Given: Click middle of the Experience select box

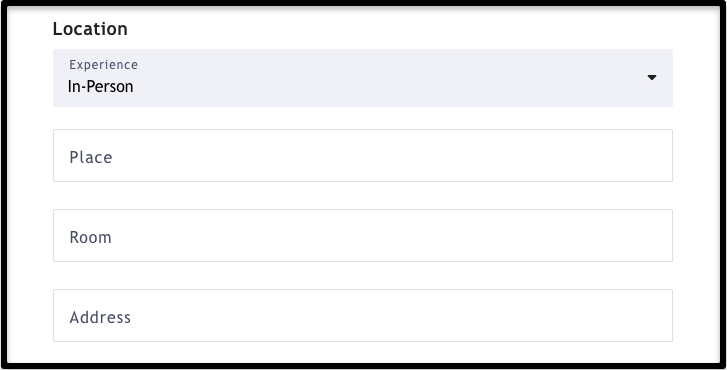Looking at the screenshot, I should pos(363,78).
